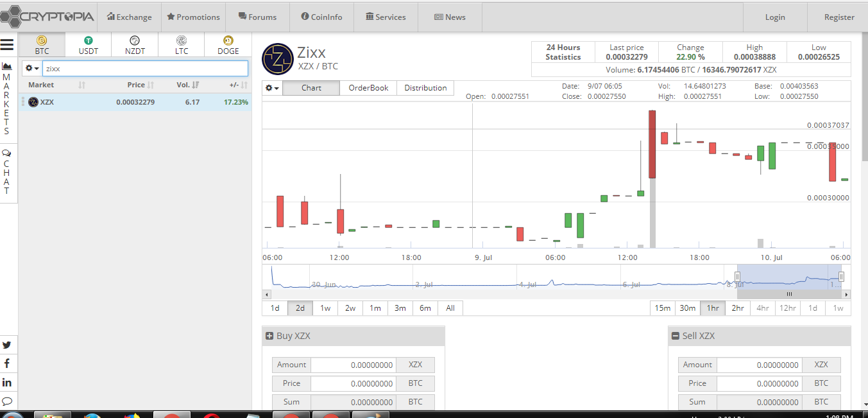Click left handle of chart navigator range

(737, 277)
